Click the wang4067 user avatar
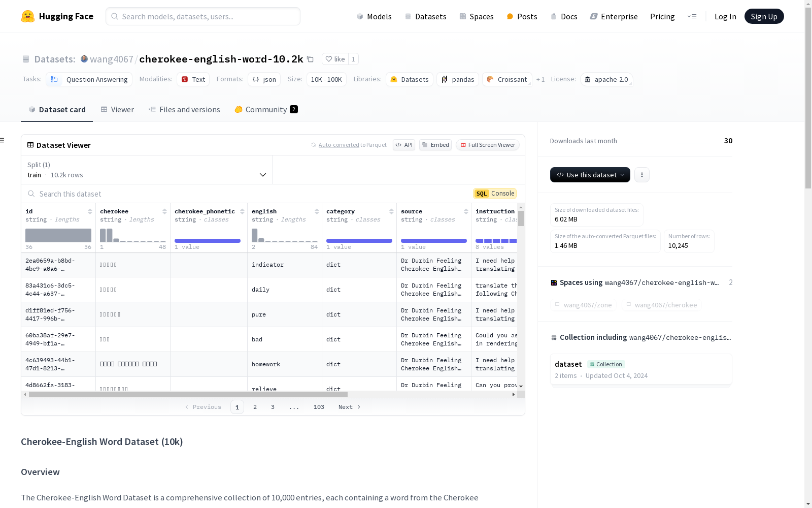This screenshot has width=812, height=508. 84,59
